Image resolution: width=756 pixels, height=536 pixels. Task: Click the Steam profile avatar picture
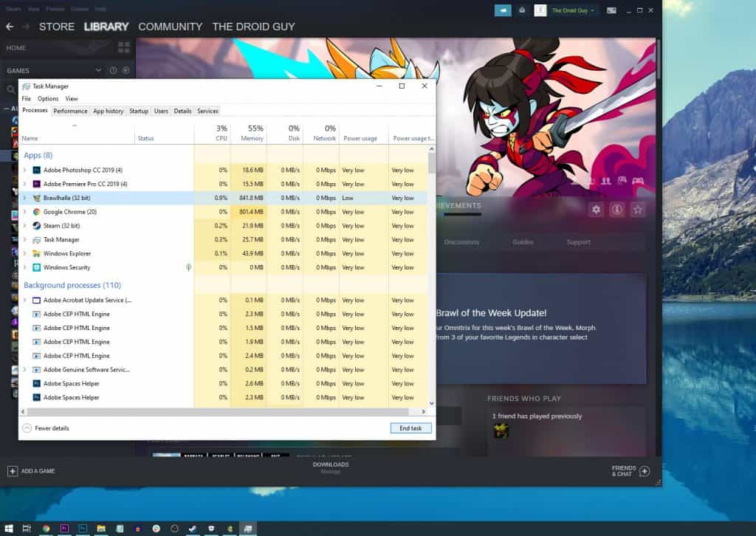tap(540, 10)
